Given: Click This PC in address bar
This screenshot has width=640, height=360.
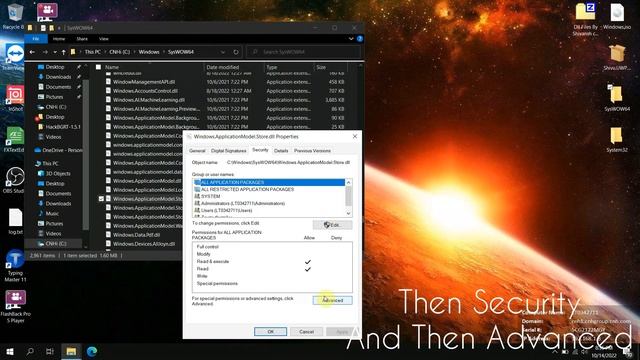Looking at the screenshot, I should (x=93, y=52).
